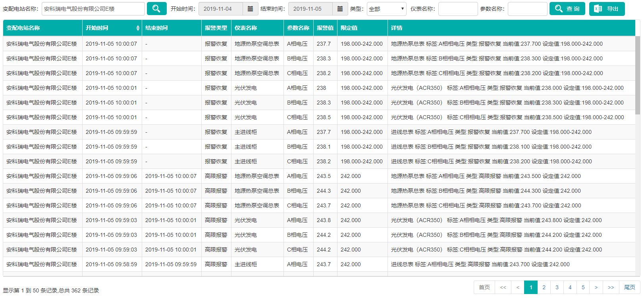Click the 参数名称 input field
644x298 pixels.
click(x=527, y=9)
